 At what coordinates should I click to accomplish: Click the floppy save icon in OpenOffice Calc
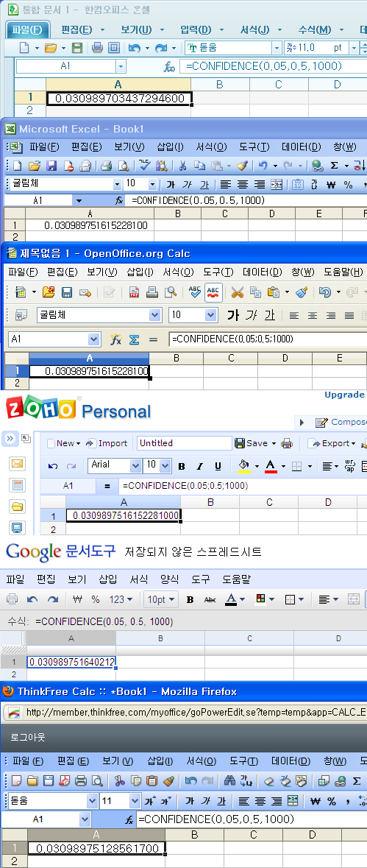click(67, 292)
